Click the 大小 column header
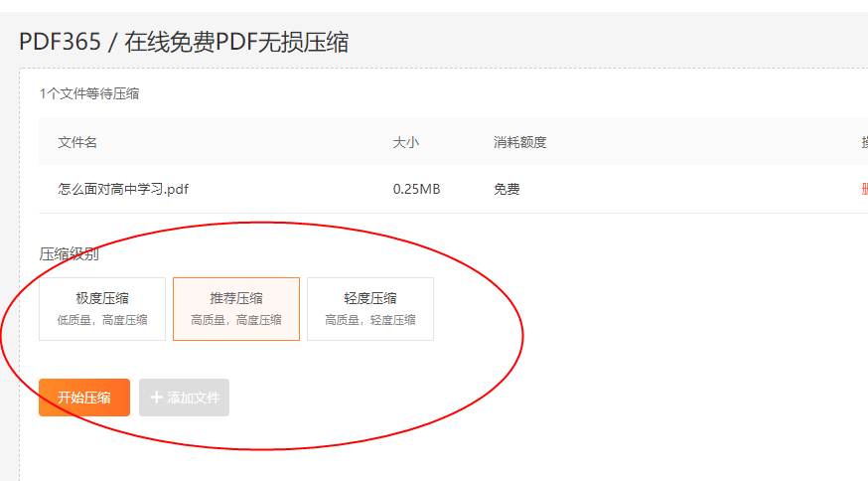Screen dimensions: 868x481 tap(406, 142)
